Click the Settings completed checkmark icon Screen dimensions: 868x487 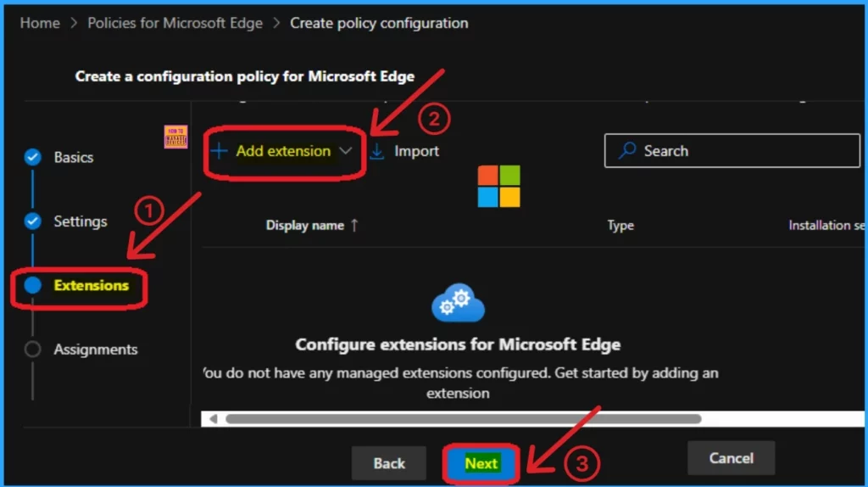click(x=33, y=221)
